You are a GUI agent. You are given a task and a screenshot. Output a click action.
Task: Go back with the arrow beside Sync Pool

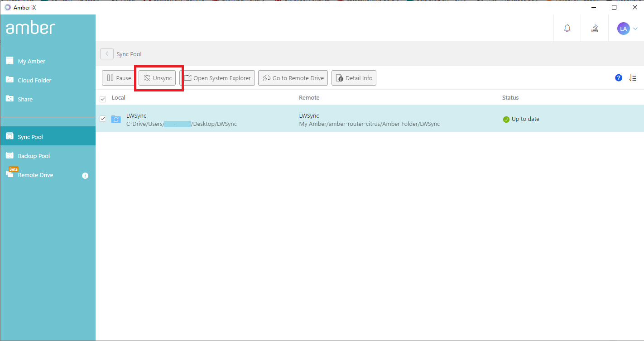(107, 54)
